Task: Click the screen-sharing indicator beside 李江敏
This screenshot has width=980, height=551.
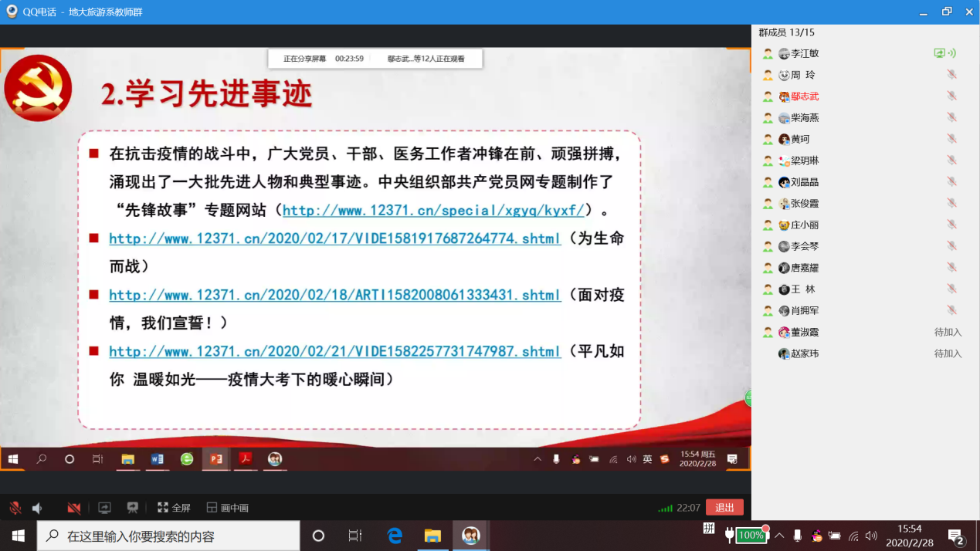Action: (939, 53)
